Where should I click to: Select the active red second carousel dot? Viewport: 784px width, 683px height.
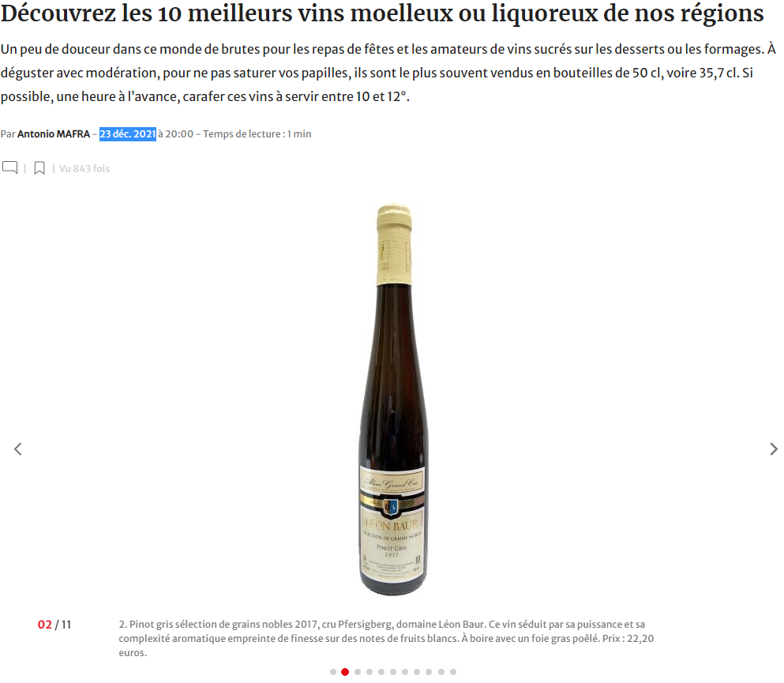[345, 672]
